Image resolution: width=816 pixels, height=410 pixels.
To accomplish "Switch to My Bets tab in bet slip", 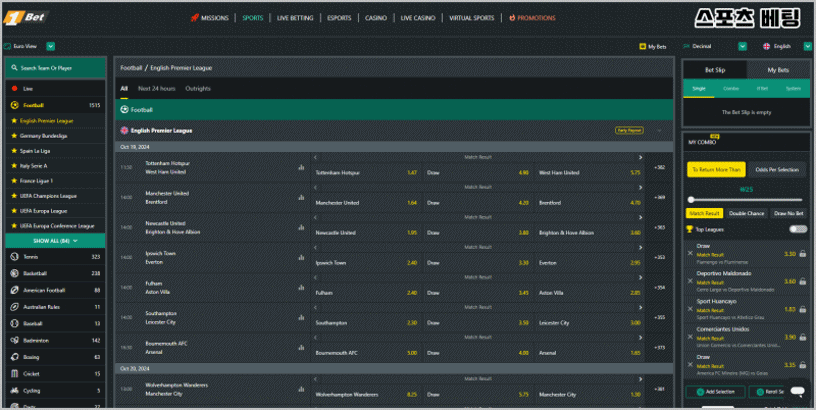I will 778,70.
